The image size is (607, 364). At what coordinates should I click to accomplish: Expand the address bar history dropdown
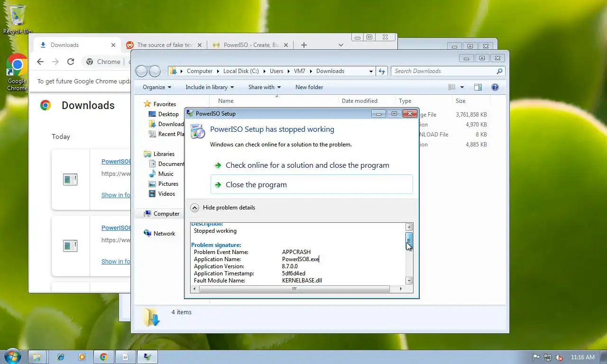[371, 71]
